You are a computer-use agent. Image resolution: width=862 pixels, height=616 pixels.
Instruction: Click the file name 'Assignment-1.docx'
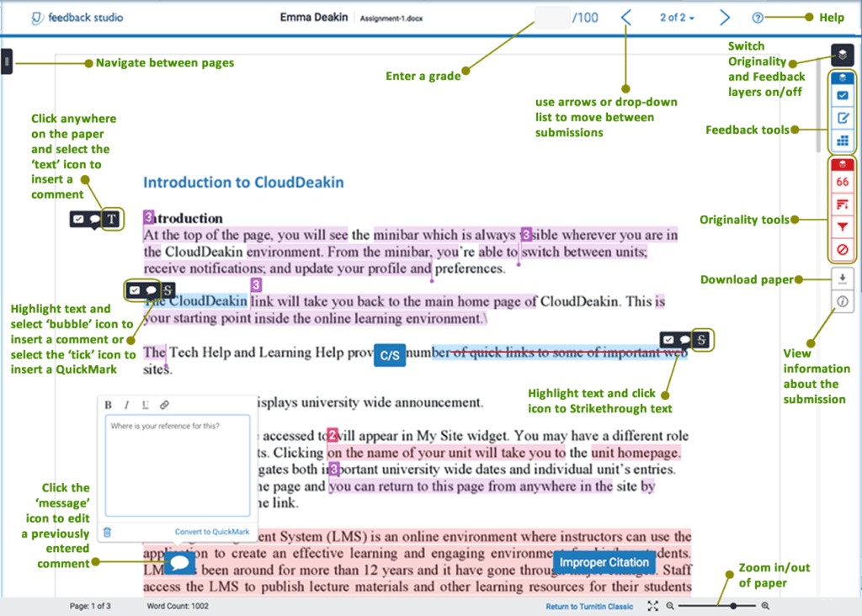pyautogui.click(x=391, y=19)
